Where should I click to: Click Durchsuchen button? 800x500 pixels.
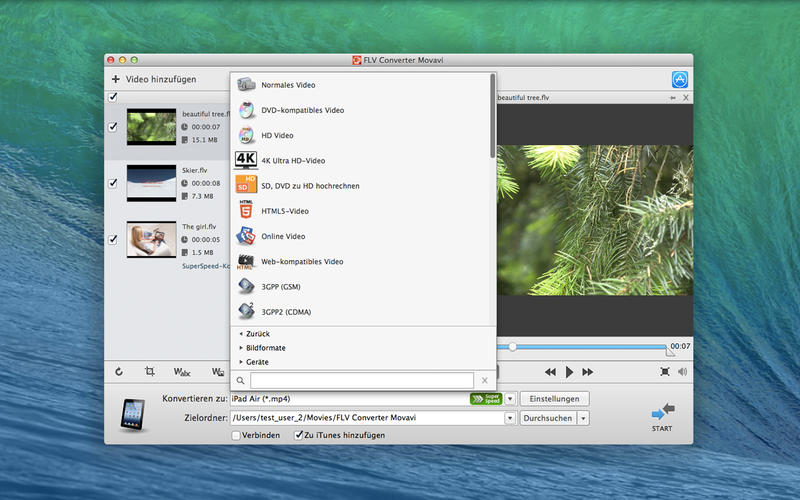548,418
